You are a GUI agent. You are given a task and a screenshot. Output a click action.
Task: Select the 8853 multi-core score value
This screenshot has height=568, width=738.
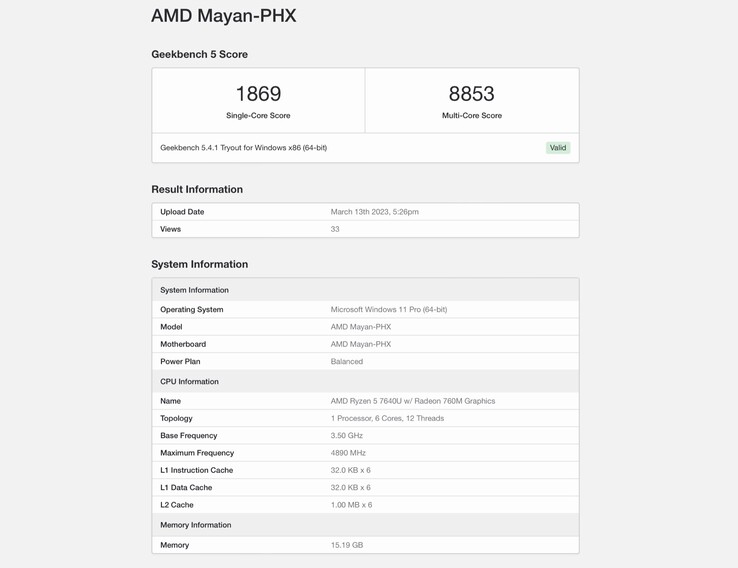(471, 94)
